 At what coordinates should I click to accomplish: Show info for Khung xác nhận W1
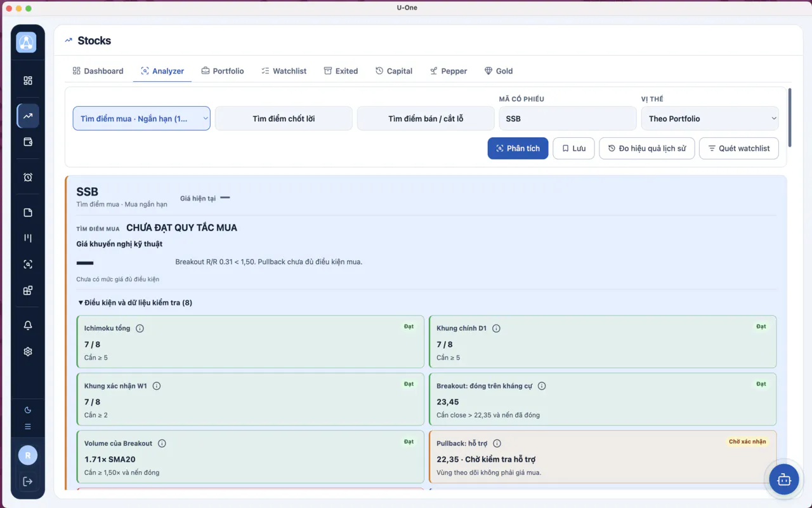click(x=157, y=386)
